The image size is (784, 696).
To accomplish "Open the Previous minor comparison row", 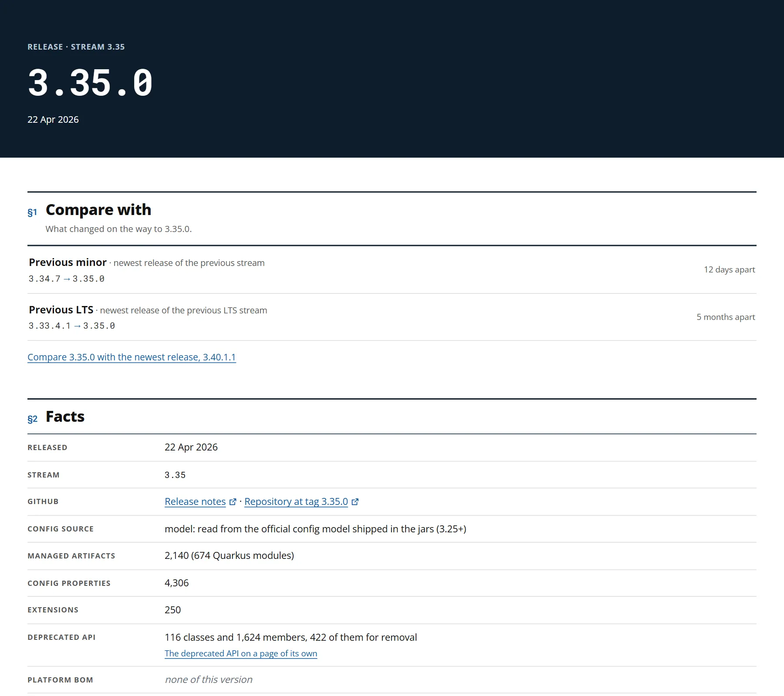I will 392,270.
